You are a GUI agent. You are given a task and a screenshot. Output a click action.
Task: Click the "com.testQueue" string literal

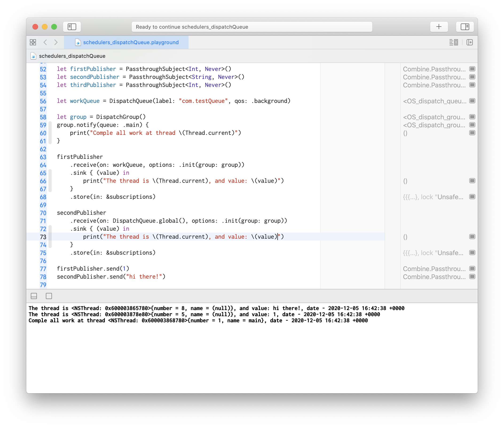[x=203, y=101]
